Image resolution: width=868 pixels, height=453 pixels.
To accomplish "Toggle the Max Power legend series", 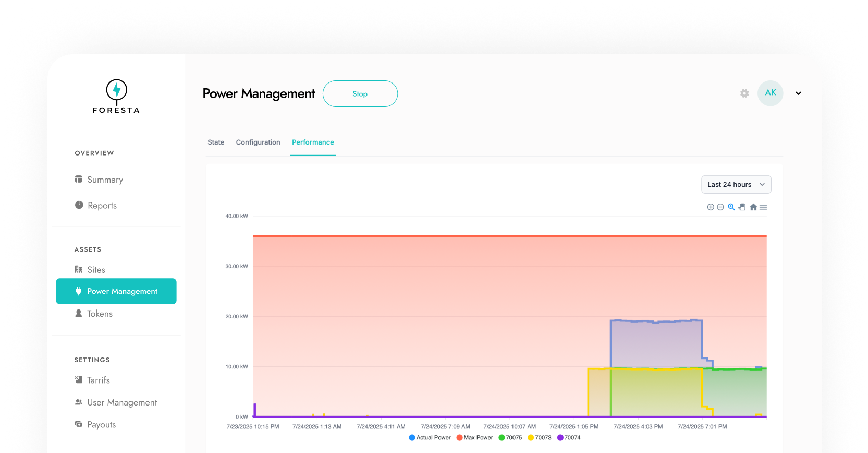I will point(475,438).
